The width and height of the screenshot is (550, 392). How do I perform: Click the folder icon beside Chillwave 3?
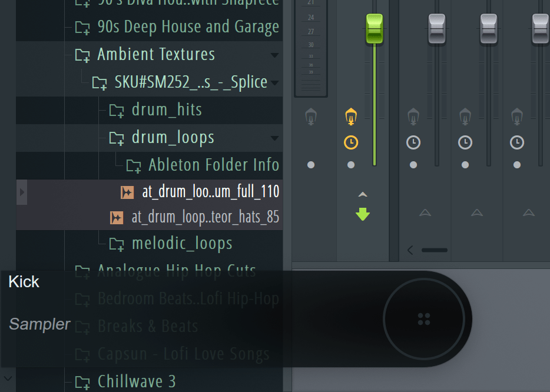[x=82, y=381]
